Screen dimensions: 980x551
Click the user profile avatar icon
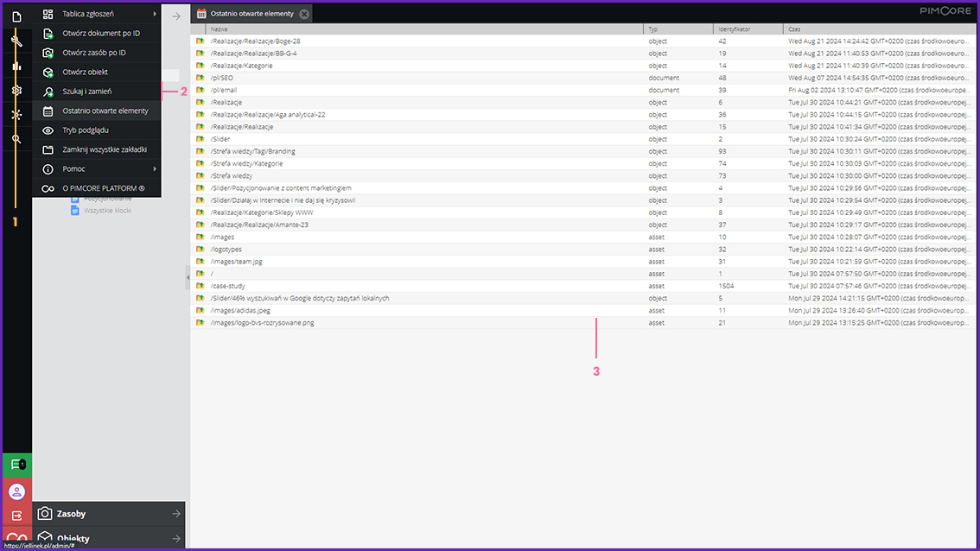click(x=16, y=491)
